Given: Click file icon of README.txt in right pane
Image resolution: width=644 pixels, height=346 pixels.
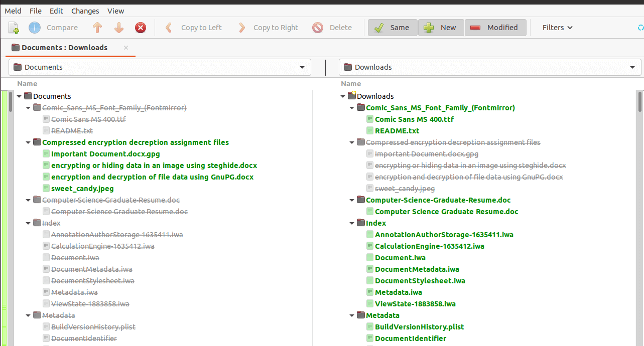Looking at the screenshot, I should pyautogui.click(x=370, y=131).
